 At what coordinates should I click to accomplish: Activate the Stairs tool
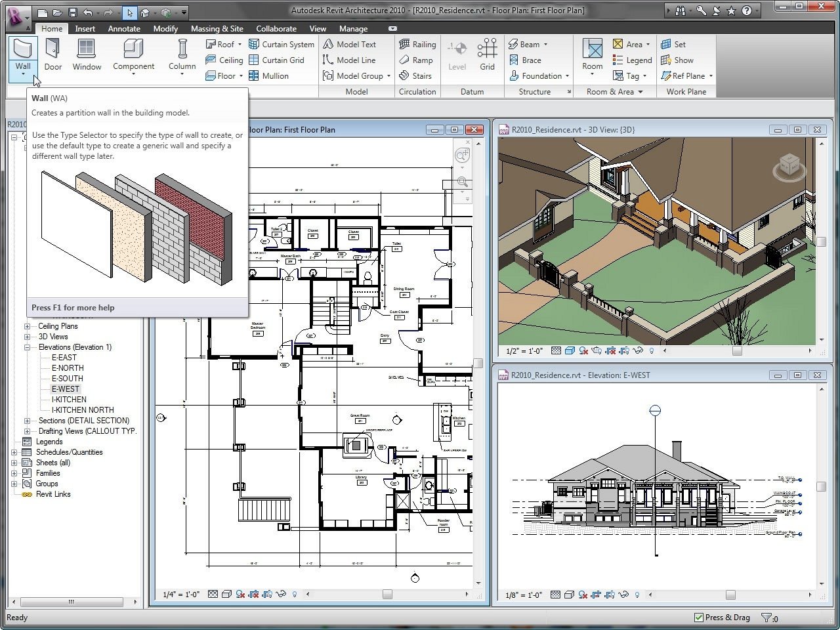(x=417, y=75)
